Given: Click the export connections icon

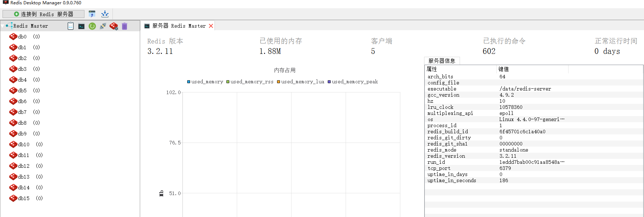Looking at the screenshot, I should [105, 14].
